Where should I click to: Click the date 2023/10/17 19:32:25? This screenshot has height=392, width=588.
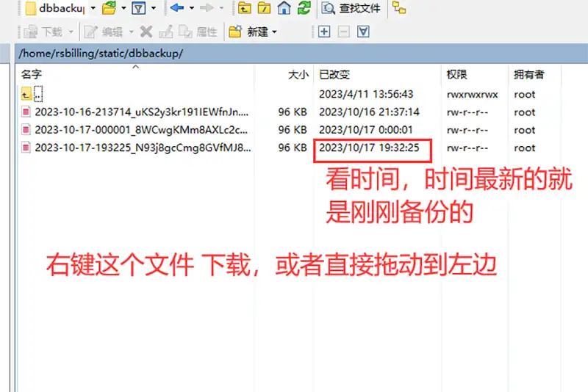pos(369,148)
